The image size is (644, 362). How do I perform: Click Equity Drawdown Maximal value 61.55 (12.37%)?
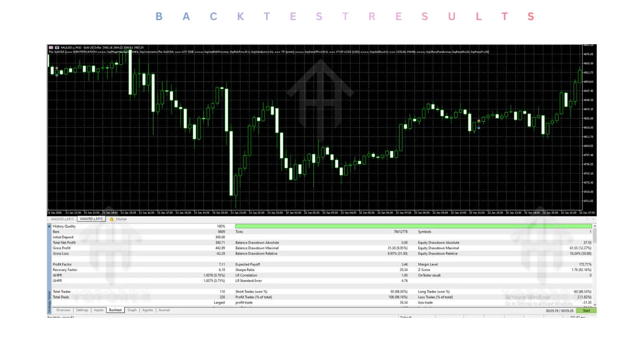click(580, 248)
